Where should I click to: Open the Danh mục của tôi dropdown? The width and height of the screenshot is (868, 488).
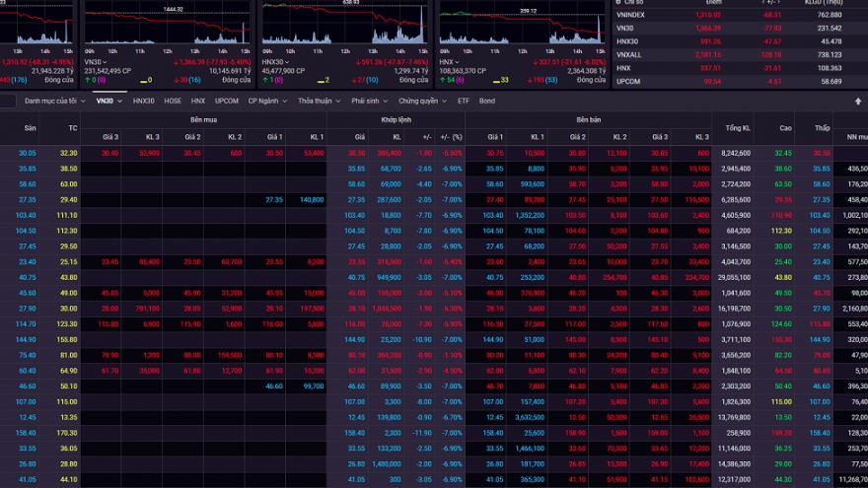[x=55, y=101]
